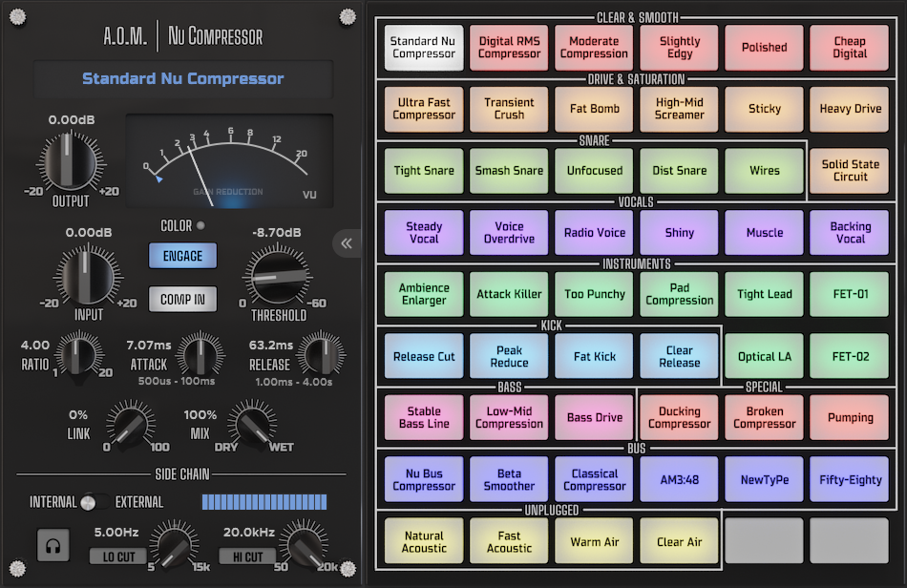Pick the FET-01 preset
The height and width of the screenshot is (588, 907).
850,294
